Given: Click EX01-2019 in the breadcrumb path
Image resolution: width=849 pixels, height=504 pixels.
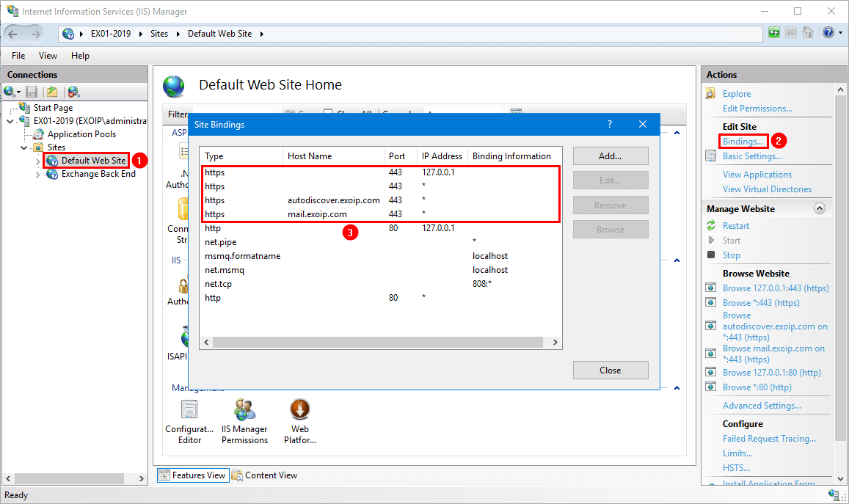Looking at the screenshot, I should point(111,34).
